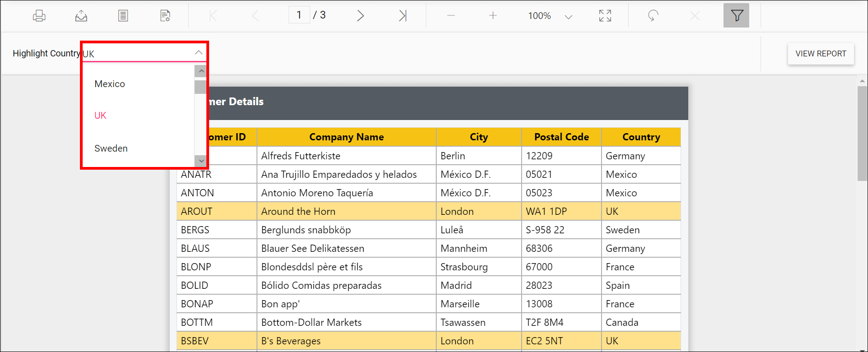Click the Highlight Country label
Screen dimensions: 868x352
point(47,53)
